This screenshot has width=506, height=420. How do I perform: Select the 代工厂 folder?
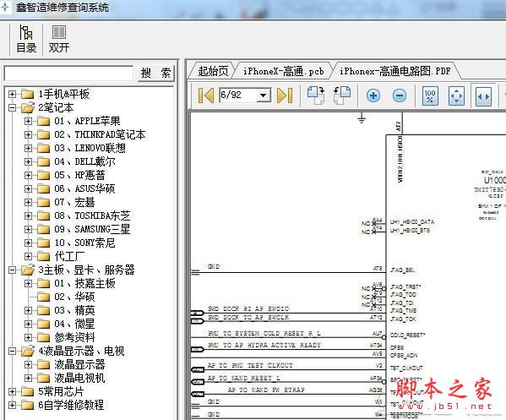pos(69,256)
